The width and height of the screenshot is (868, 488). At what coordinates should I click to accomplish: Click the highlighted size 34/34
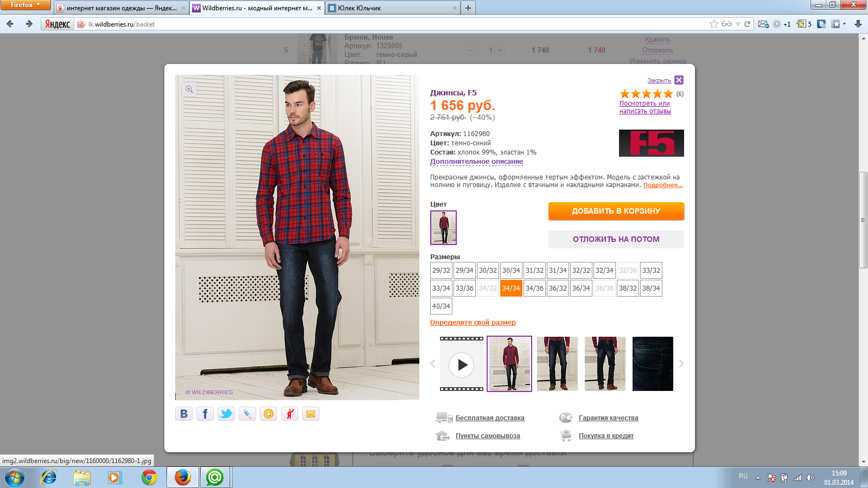pyautogui.click(x=511, y=288)
